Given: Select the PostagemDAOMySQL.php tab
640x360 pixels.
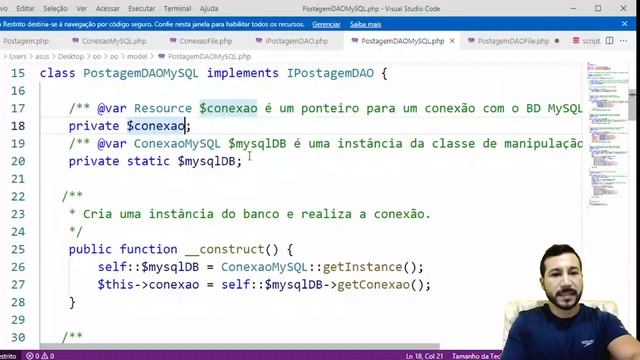Looking at the screenshot, I should tap(402, 41).
